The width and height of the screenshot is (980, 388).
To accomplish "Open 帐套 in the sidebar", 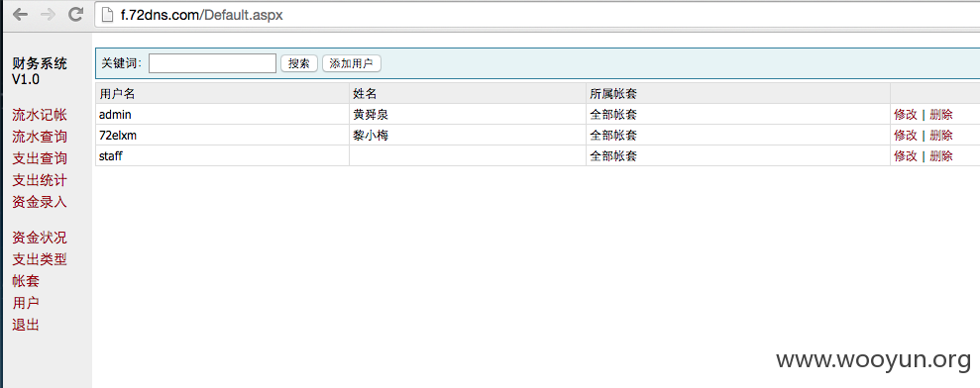I will [x=26, y=281].
